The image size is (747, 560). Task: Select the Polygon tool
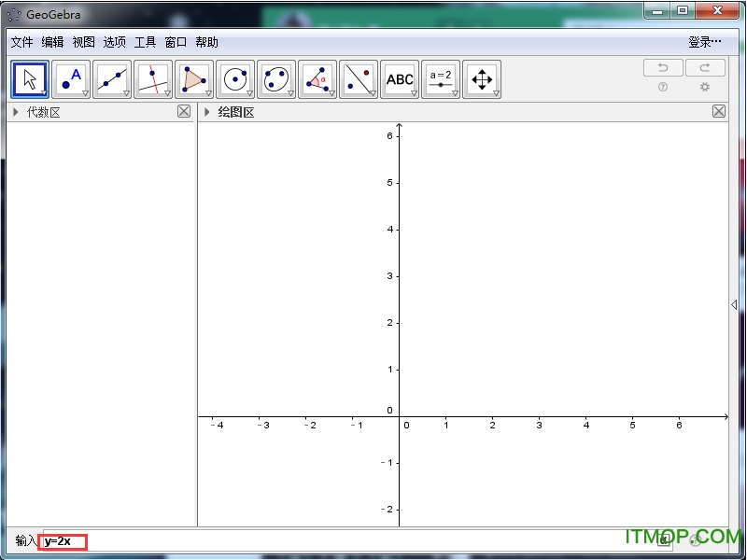pyautogui.click(x=193, y=78)
